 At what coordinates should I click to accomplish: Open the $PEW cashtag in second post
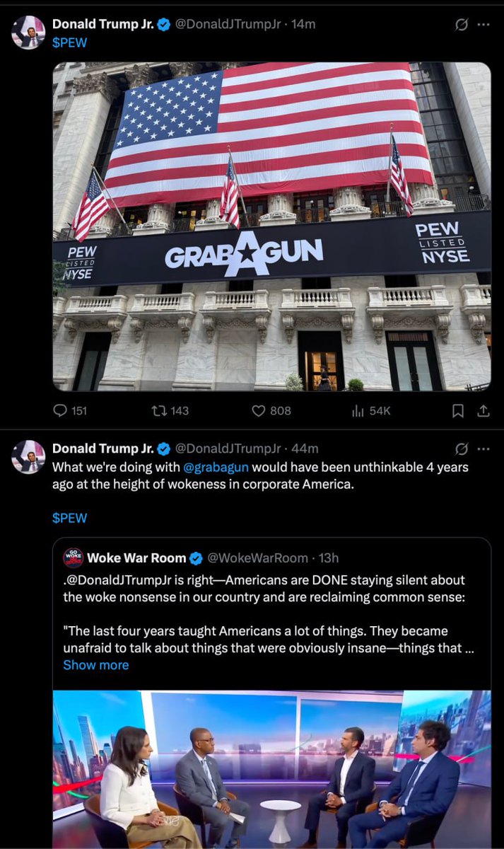[70, 518]
